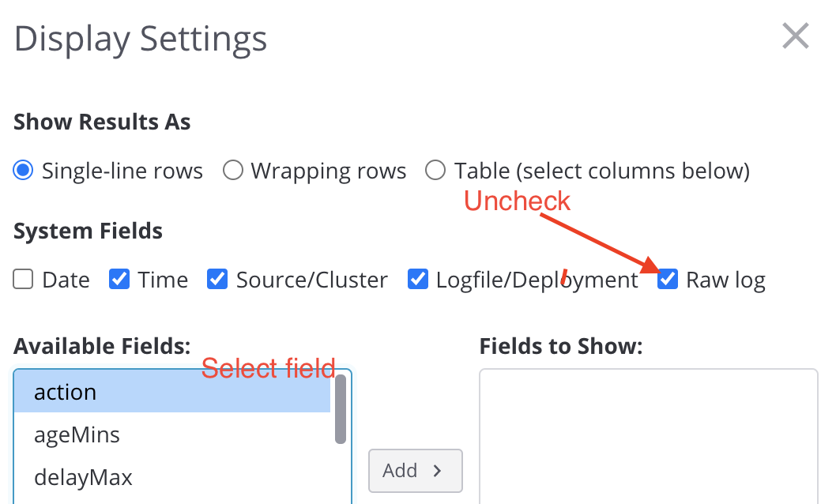The image size is (836, 504).
Task: Uncheck the Time checkbox
Action: [x=119, y=279]
